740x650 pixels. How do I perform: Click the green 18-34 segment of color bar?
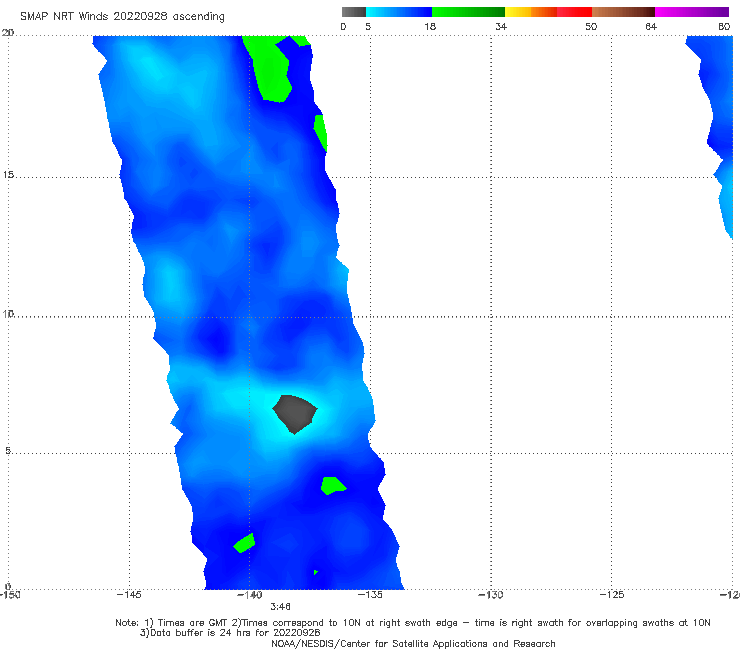[x=468, y=12]
